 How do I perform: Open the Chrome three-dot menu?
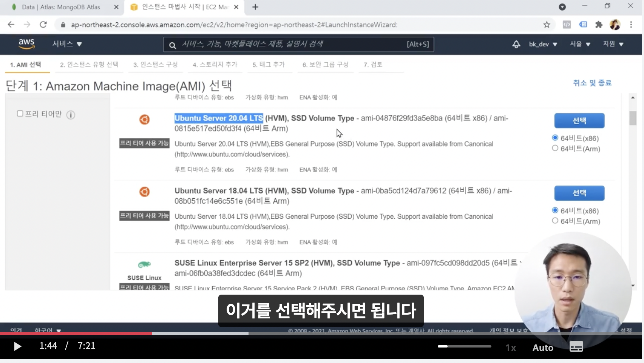631,25
